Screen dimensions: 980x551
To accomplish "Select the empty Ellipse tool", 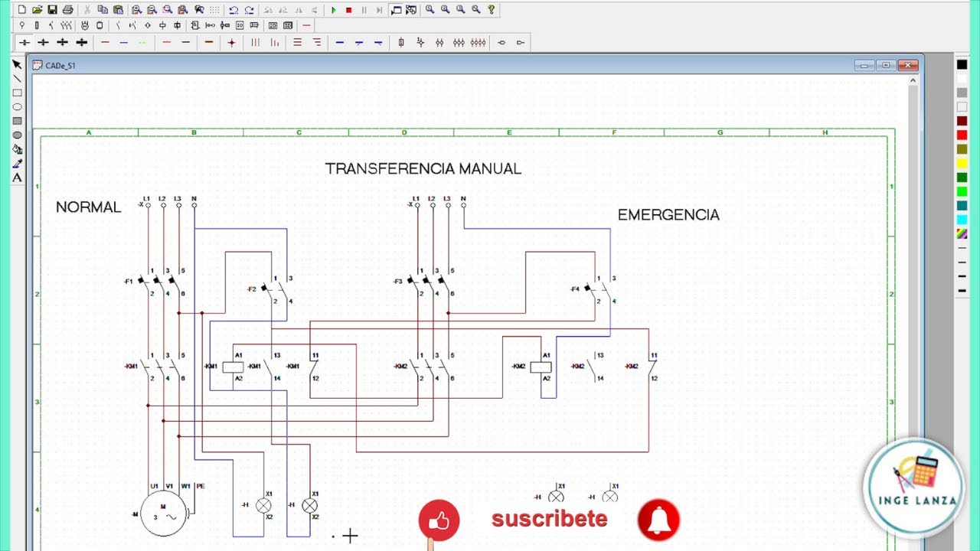I will pos(17,107).
